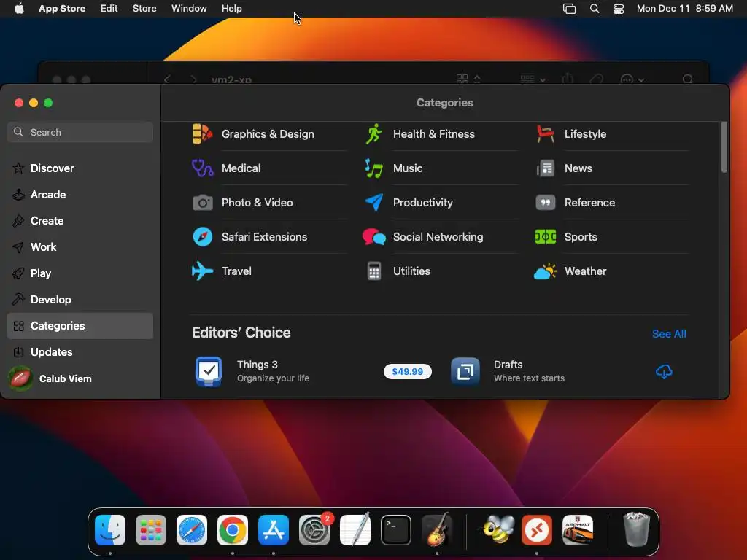Click the Things 3 title text
The image size is (747, 560).
click(258, 365)
